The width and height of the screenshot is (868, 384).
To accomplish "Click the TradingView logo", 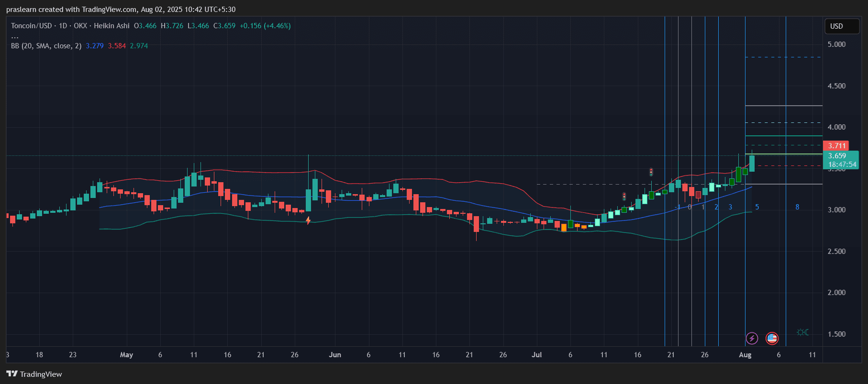I will (34, 374).
